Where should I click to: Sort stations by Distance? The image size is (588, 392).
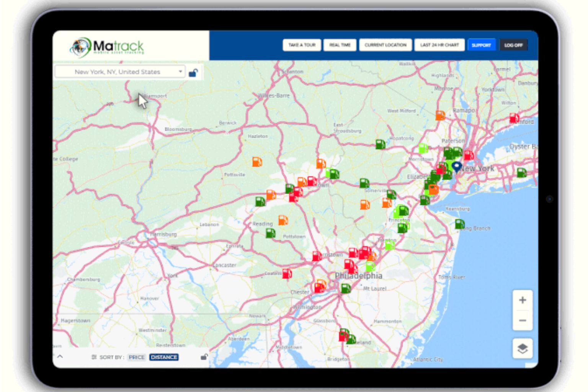164,357
